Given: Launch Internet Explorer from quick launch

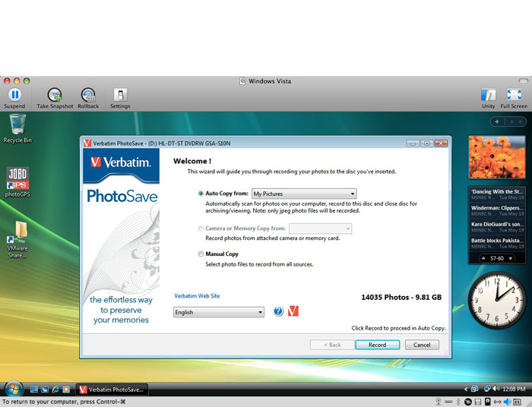Looking at the screenshot, I should click(x=55, y=390).
